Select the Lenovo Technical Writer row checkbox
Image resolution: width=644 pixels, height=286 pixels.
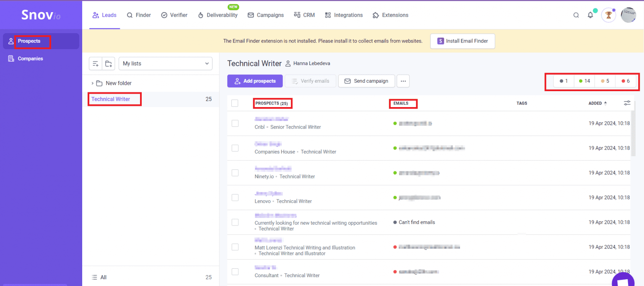tap(235, 197)
